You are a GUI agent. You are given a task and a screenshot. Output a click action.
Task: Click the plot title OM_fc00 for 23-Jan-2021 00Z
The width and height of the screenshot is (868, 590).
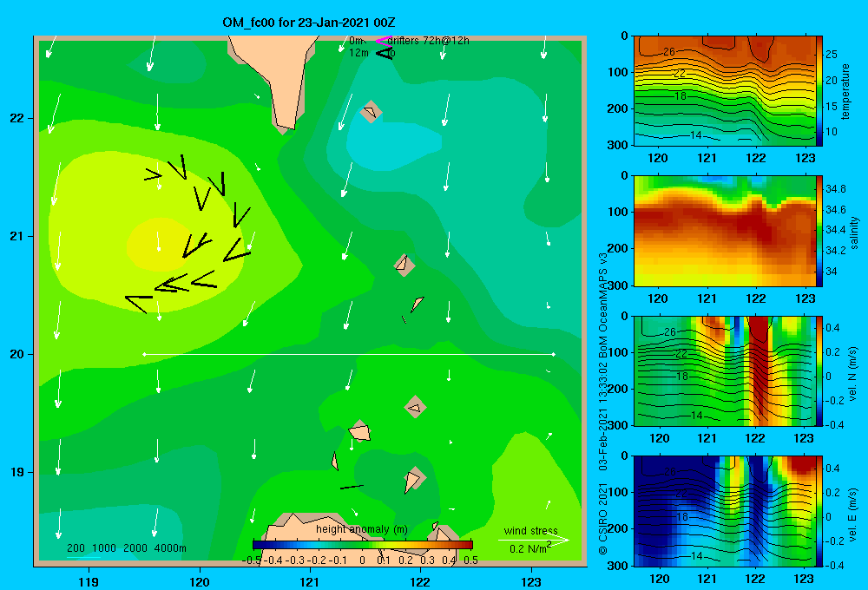pyautogui.click(x=308, y=23)
